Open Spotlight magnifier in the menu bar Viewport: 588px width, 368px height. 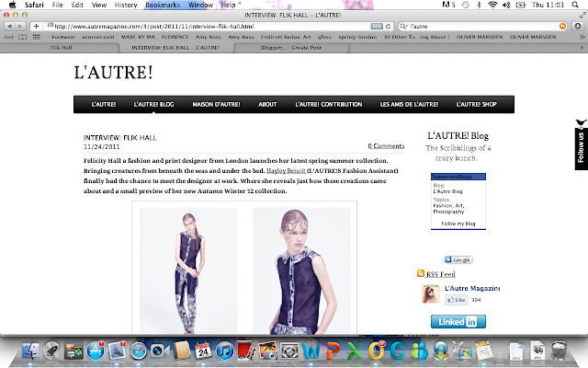pos(575,5)
